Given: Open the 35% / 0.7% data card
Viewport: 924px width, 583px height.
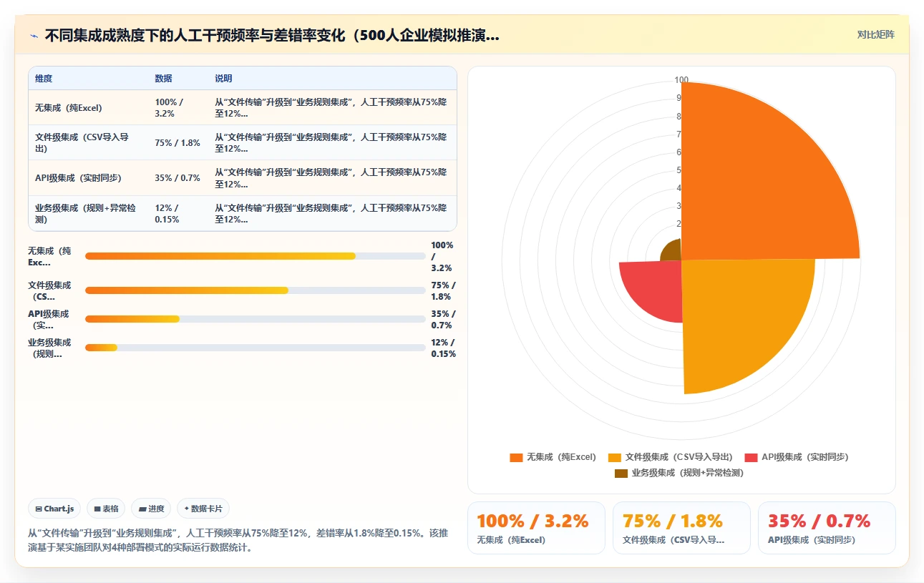Looking at the screenshot, I should coord(827,528).
